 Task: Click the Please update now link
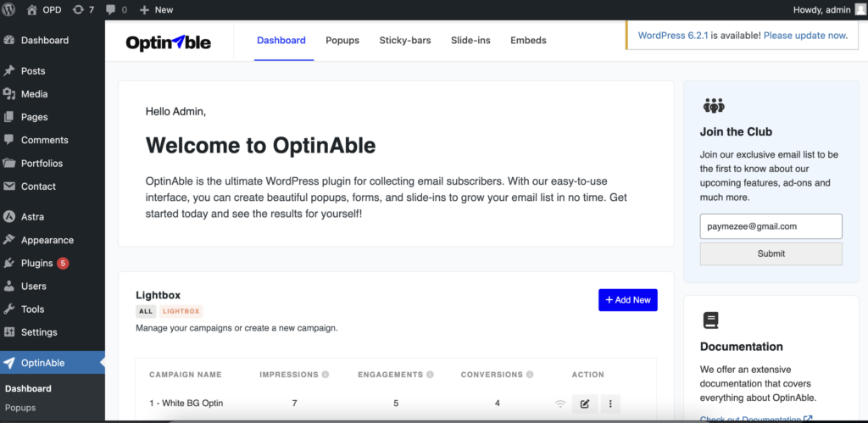click(x=804, y=36)
